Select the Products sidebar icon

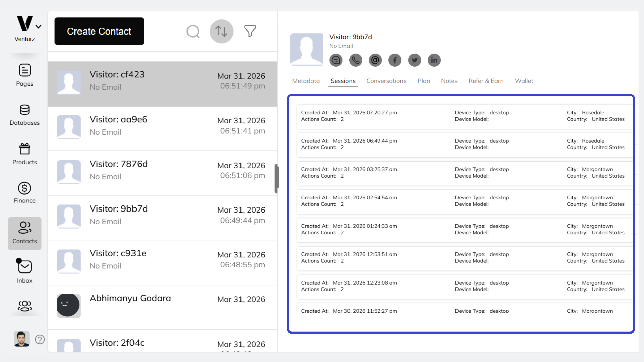(x=24, y=153)
